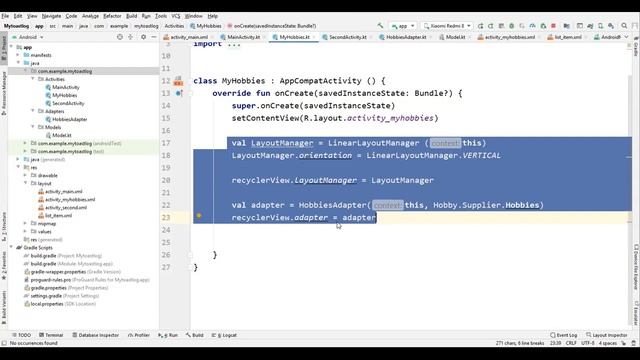The image size is (640, 360).
Task: Open the Xiaomi Redmi 8 device dropdown
Action: (x=447, y=26)
